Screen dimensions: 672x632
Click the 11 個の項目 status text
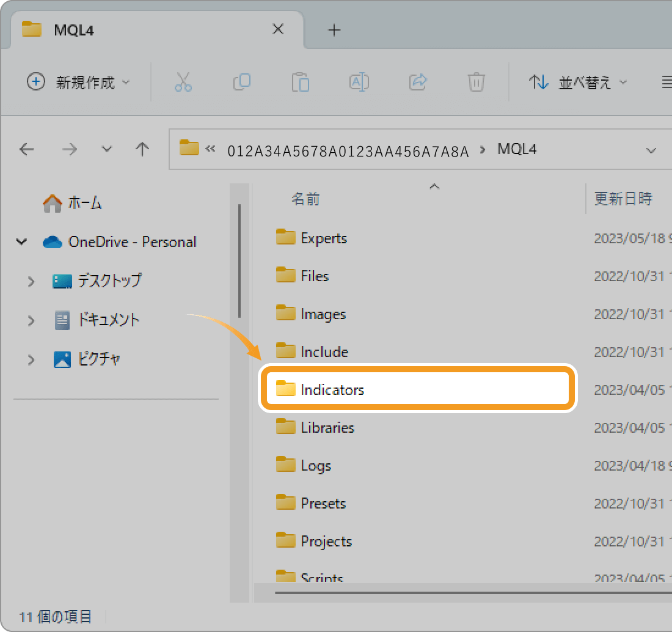pos(55,617)
